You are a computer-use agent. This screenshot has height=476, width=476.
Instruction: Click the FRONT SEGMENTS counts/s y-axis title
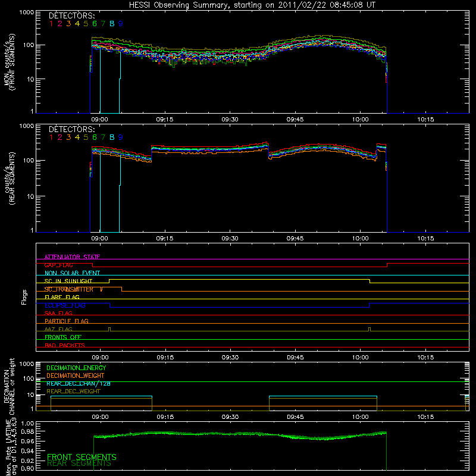pos(9,62)
